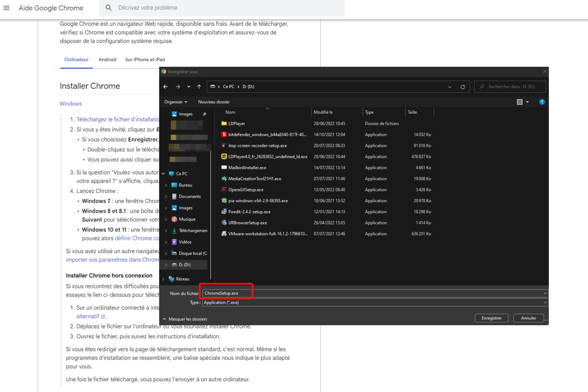Screen dimensions: 588x392
Task: Go back in the save dialog
Action: [x=165, y=87]
